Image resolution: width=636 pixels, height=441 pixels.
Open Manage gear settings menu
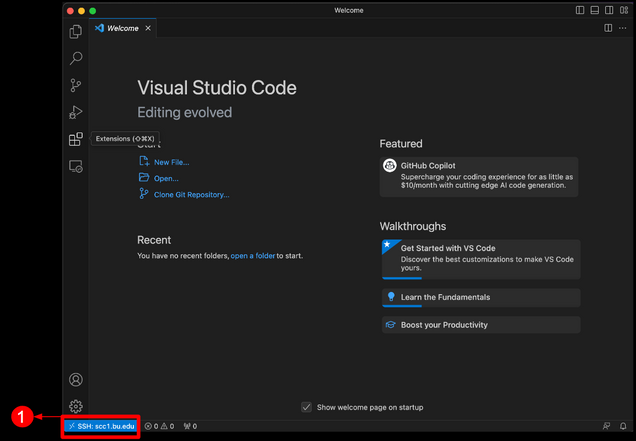(75, 406)
